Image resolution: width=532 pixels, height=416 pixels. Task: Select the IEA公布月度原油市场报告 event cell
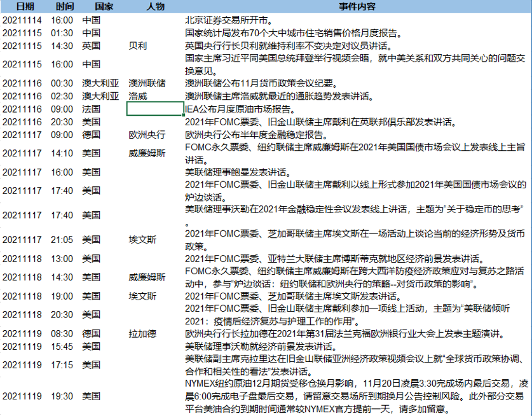[240, 109]
